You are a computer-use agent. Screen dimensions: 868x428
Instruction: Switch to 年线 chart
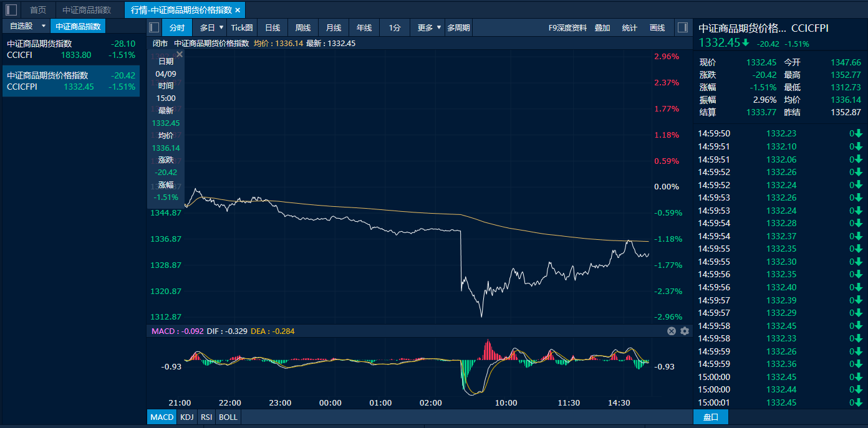click(364, 27)
